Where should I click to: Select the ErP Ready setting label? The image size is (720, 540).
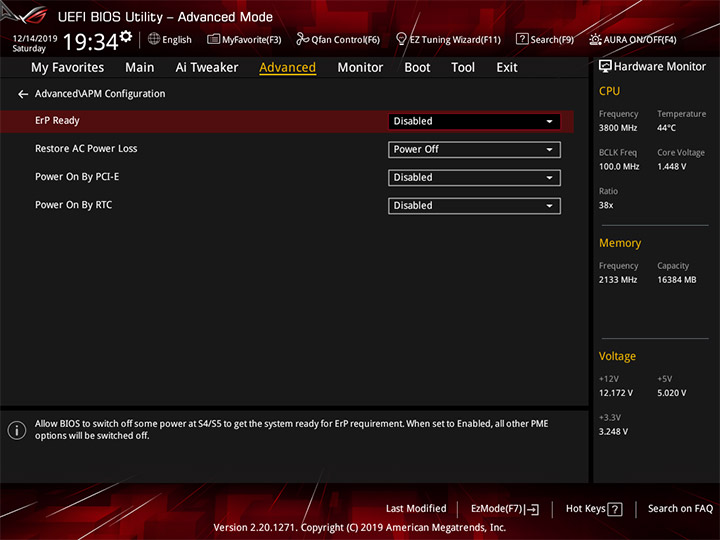pos(57,121)
